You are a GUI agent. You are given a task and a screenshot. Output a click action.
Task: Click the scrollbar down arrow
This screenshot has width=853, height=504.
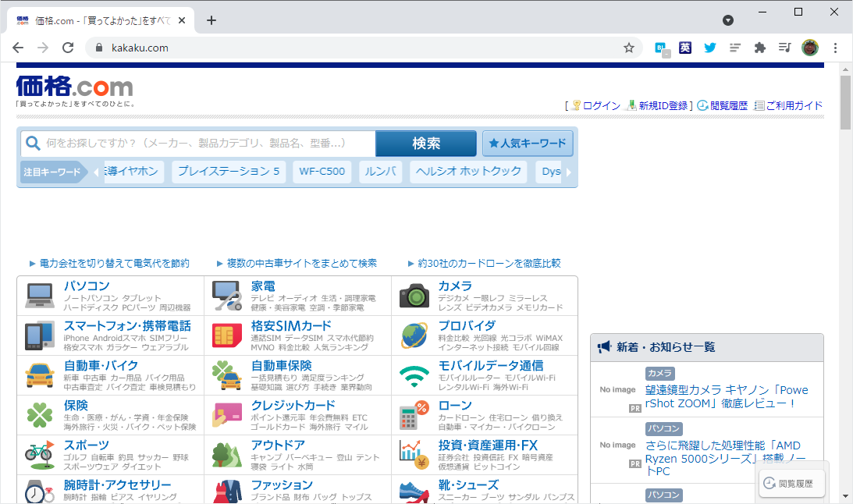click(845, 496)
